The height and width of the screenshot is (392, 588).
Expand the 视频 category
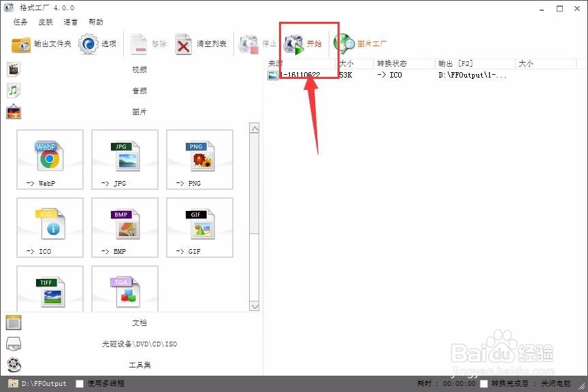[x=139, y=69]
